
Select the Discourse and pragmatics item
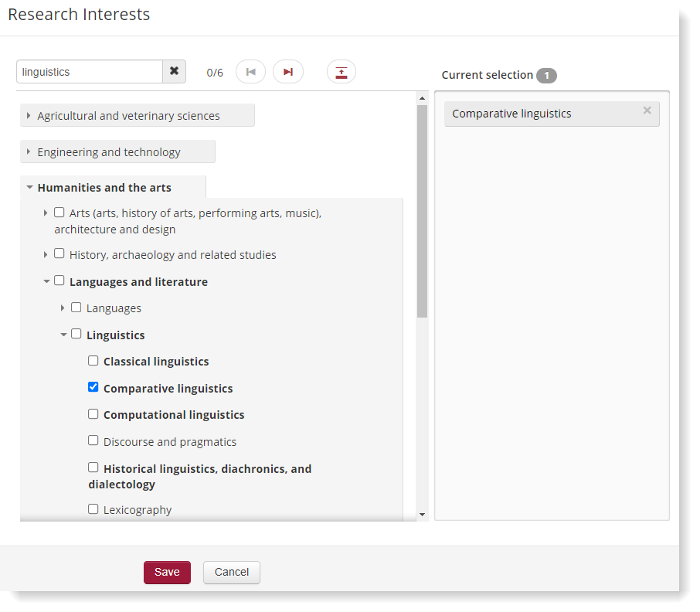[93, 440]
